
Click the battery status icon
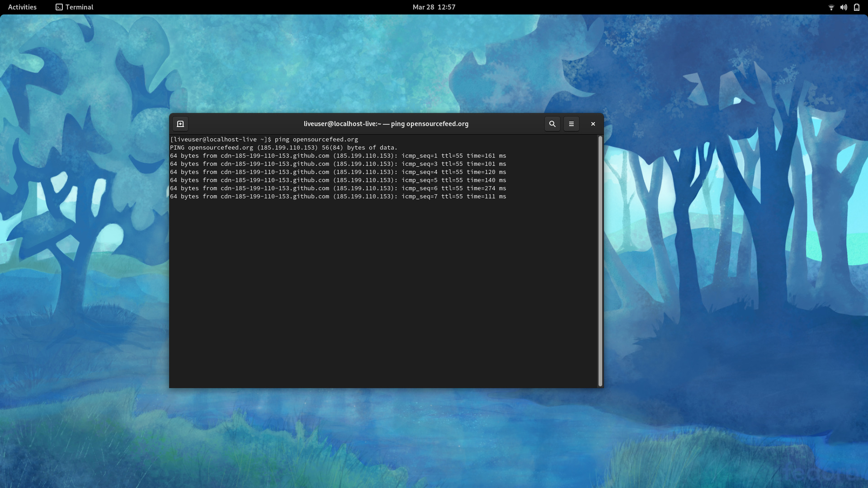[856, 7]
